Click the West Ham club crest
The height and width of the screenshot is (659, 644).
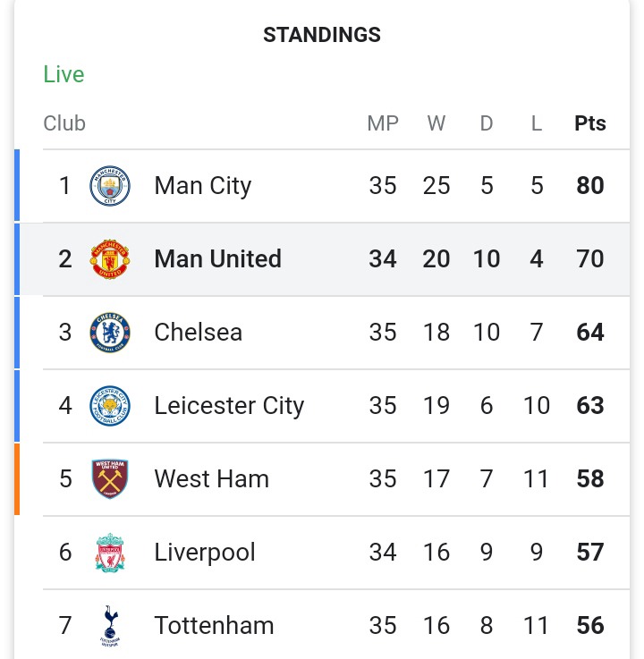pyautogui.click(x=110, y=478)
